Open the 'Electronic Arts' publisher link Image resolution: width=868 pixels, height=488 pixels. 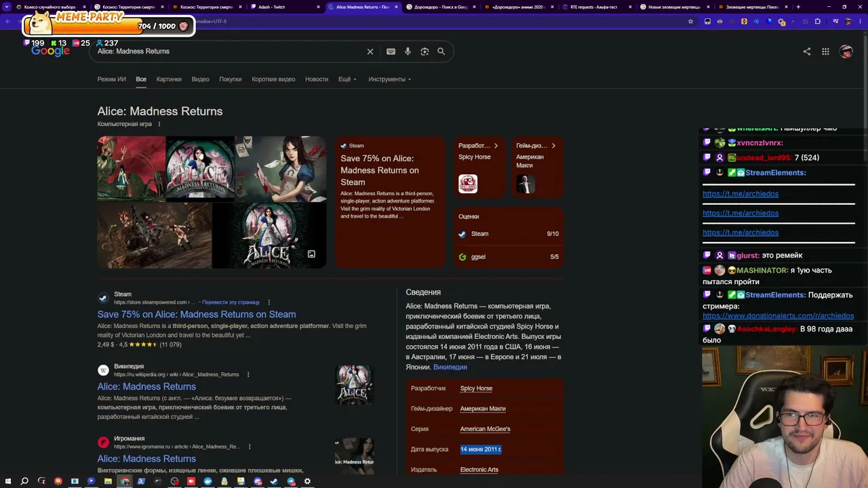[479, 470]
